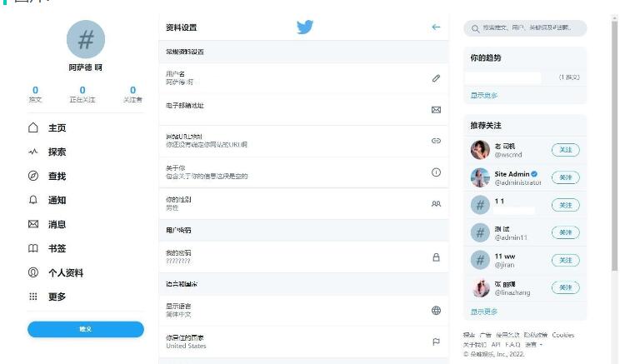Open @linazhang user's avatar

click(x=480, y=287)
